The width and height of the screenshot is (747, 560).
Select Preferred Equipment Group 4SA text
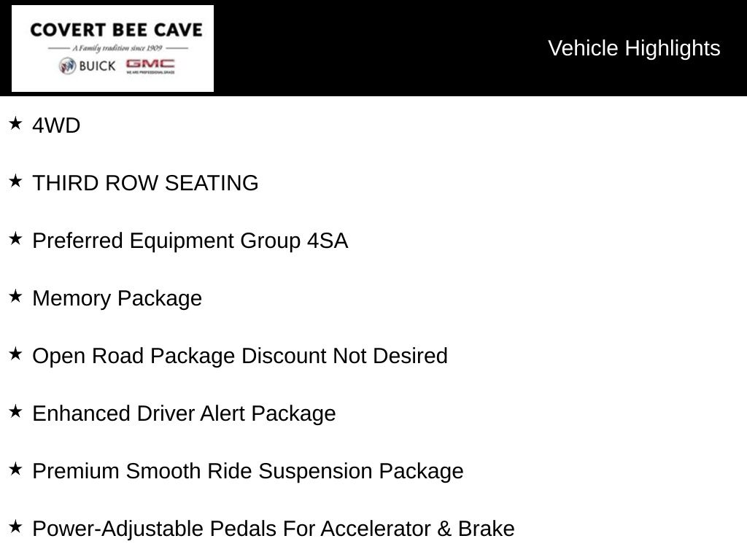click(x=190, y=241)
